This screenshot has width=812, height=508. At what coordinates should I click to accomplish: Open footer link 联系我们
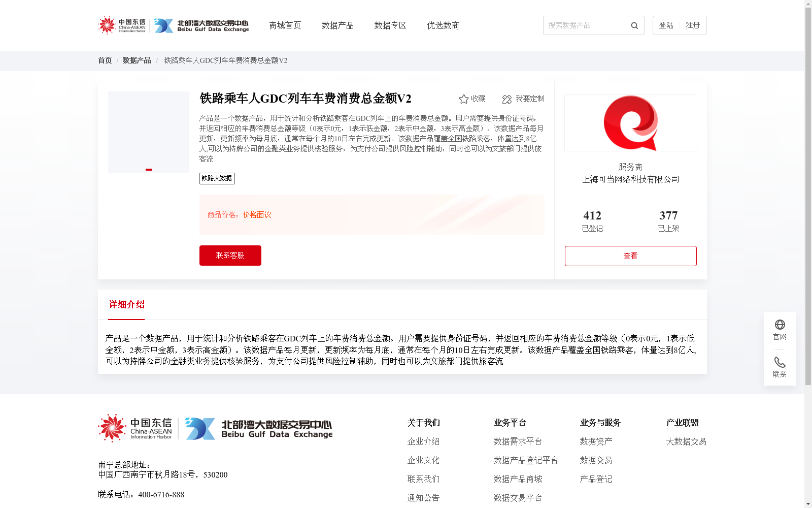[423, 479]
